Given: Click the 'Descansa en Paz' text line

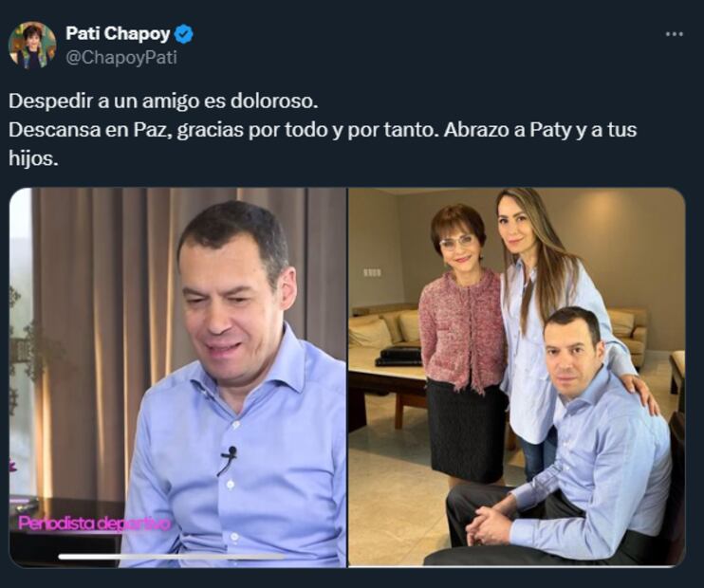Looking at the screenshot, I should click(x=323, y=130).
